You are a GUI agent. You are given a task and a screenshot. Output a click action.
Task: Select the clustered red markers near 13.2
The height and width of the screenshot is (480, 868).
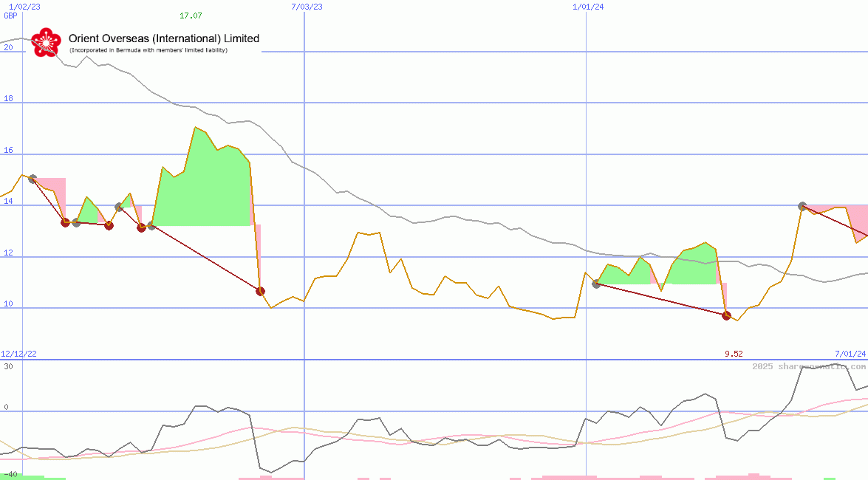tap(109, 227)
